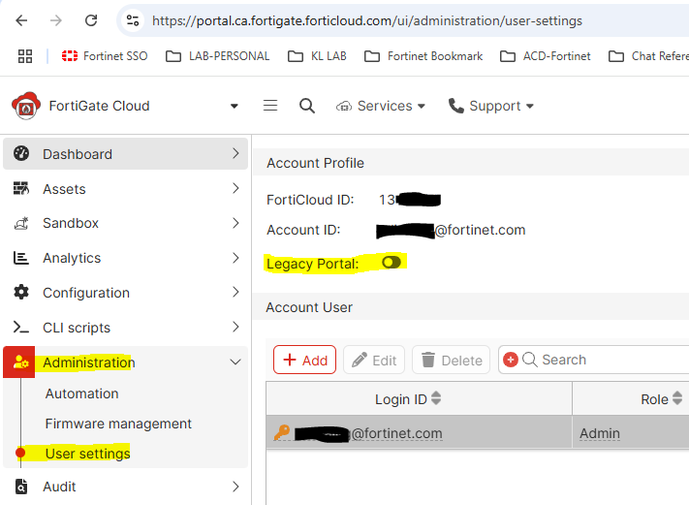The width and height of the screenshot is (689, 505).
Task: Click the magnifier search icon in header
Action: pos(307,106)
